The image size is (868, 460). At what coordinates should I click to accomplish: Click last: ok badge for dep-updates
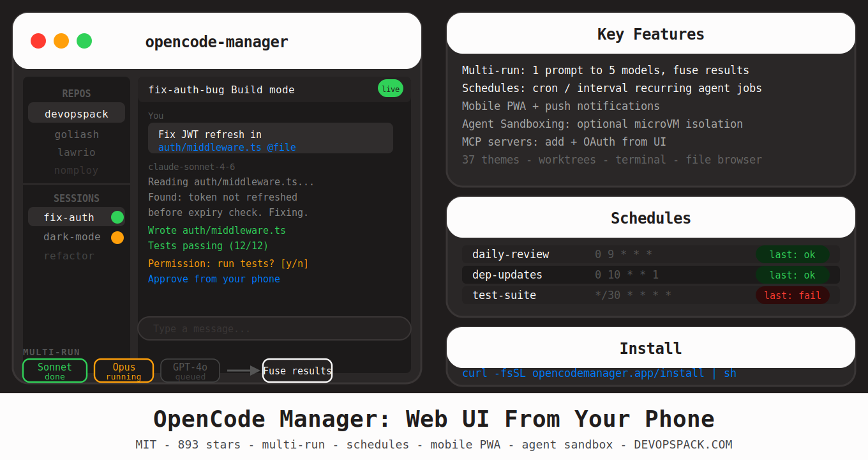pyautogui.click(x=793, y=275)
